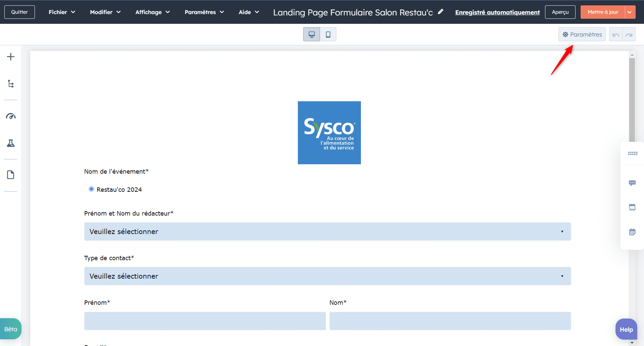
Task: Click the vertical scrollbar thumb
Action: coord(632,100)
